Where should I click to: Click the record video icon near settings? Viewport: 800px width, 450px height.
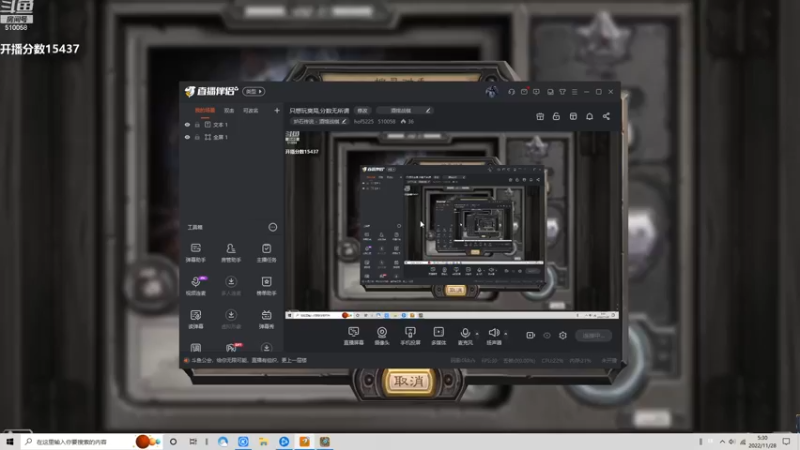(x=531, y=335)
